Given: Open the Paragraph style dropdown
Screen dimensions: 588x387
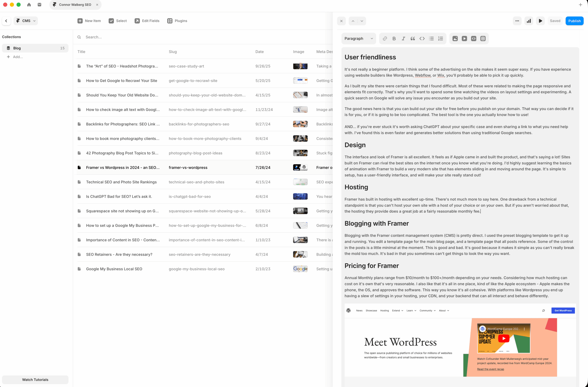Looking at the screenshot, I should tap(359, 39).
